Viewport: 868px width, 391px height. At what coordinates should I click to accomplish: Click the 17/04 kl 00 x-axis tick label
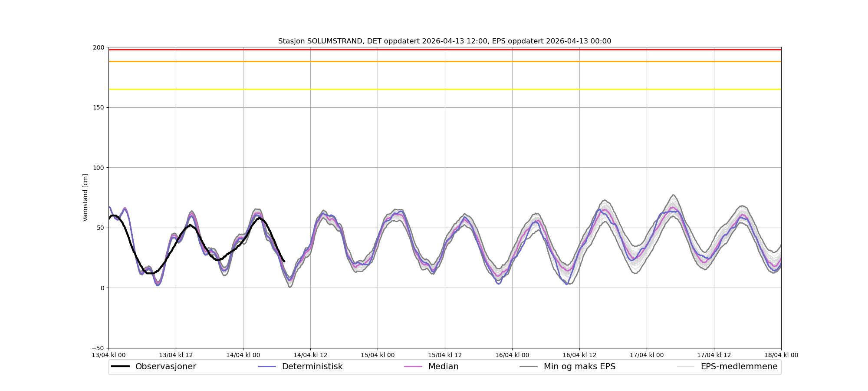click(647, 355)
